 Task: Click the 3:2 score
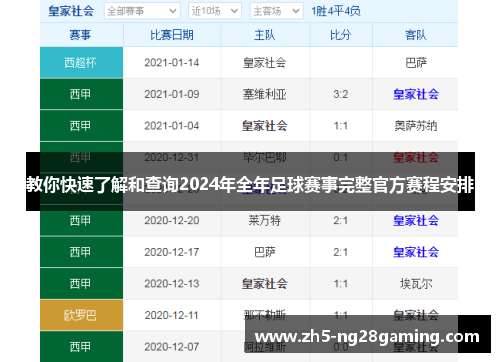[x=341, y=94]
